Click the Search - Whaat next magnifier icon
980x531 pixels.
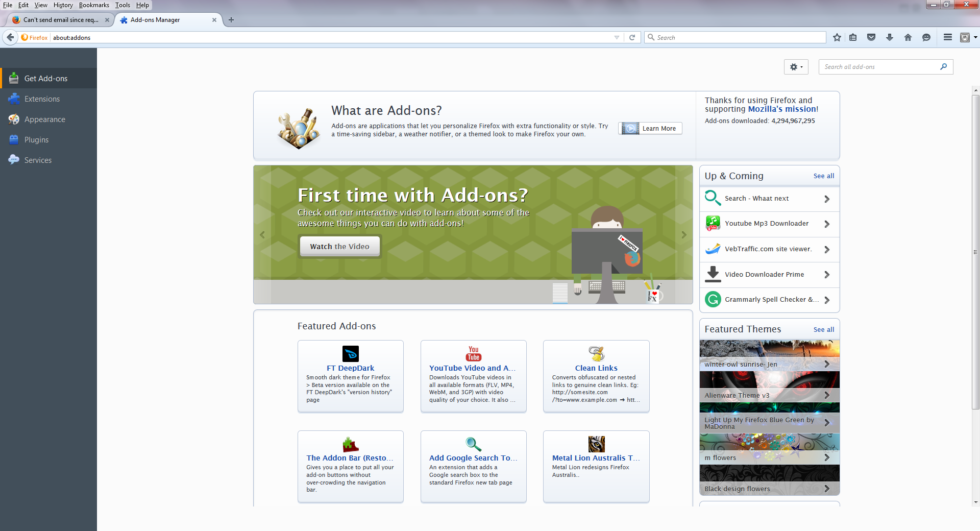(x=713, y=198)
